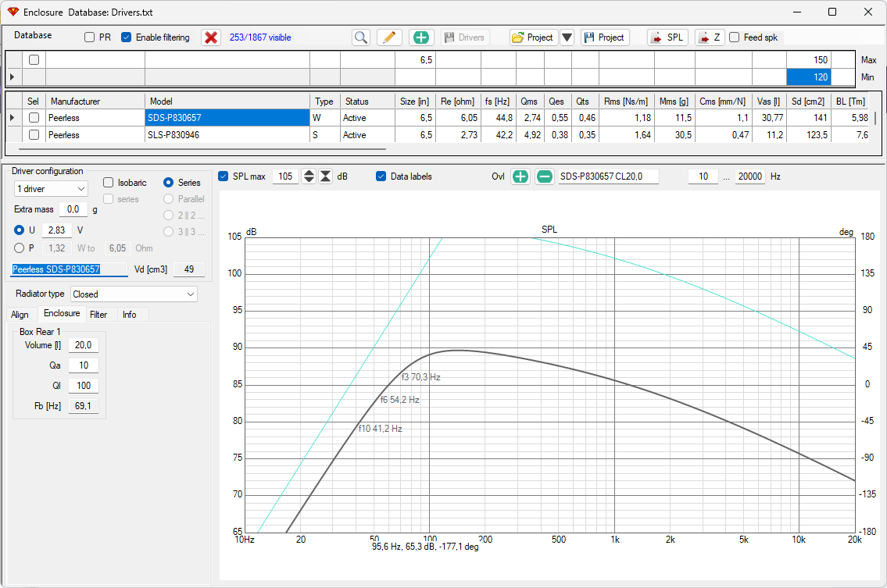The image size is (887, 588).
Task: Sort by the Qts column header
Action: point(585,102)
